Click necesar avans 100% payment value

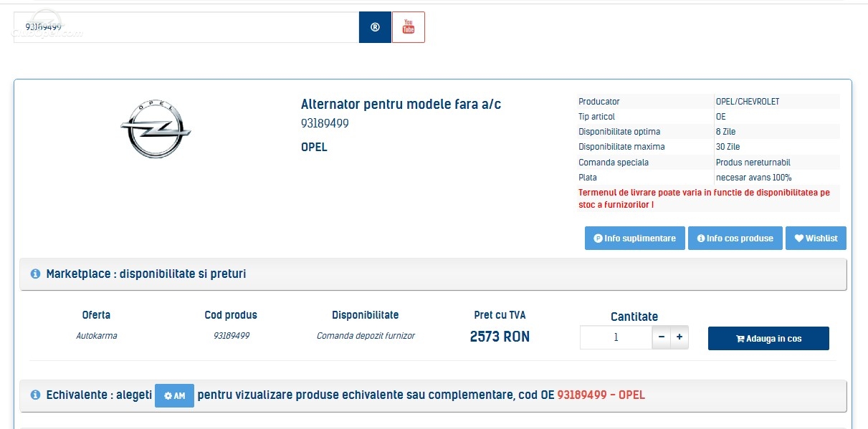[x=753, y=178]
